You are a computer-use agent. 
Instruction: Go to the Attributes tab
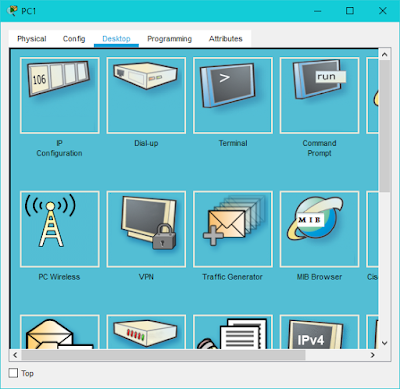226,39
